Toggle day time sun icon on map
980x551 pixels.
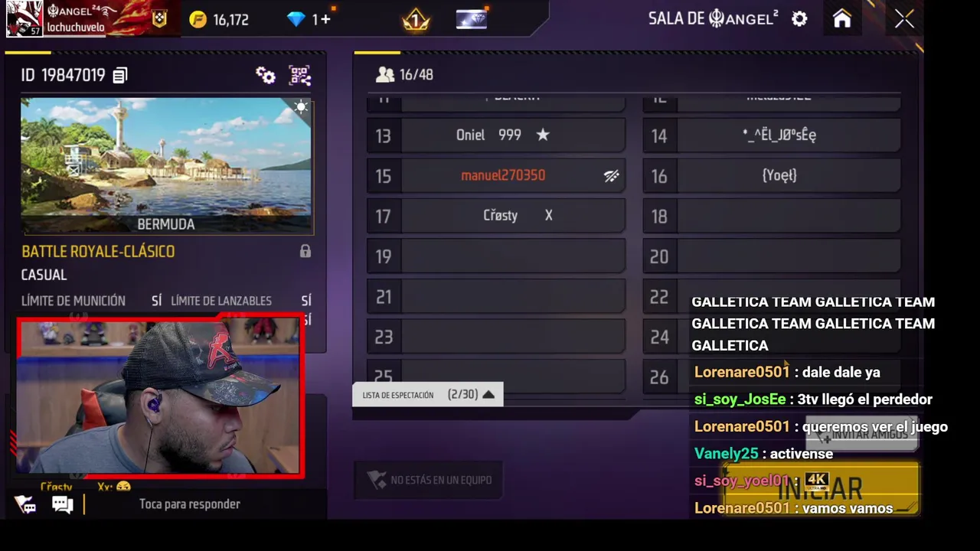tap(301, 107)
